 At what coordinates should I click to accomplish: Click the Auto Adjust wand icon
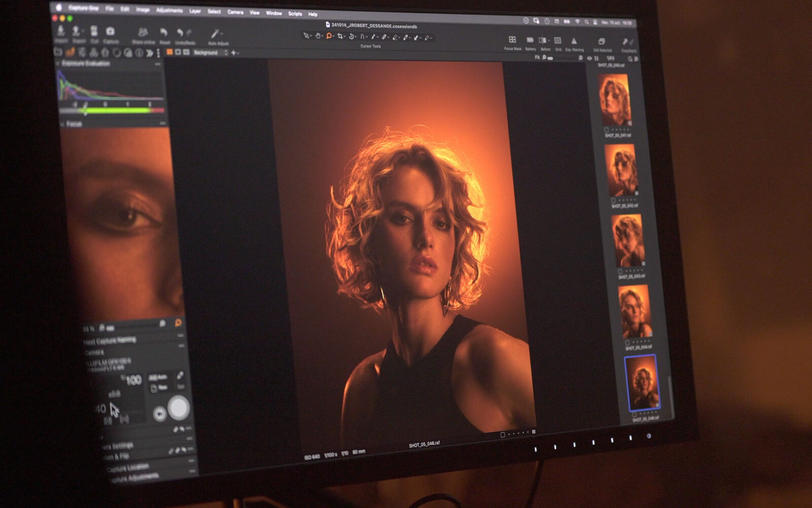coord(216,34)
